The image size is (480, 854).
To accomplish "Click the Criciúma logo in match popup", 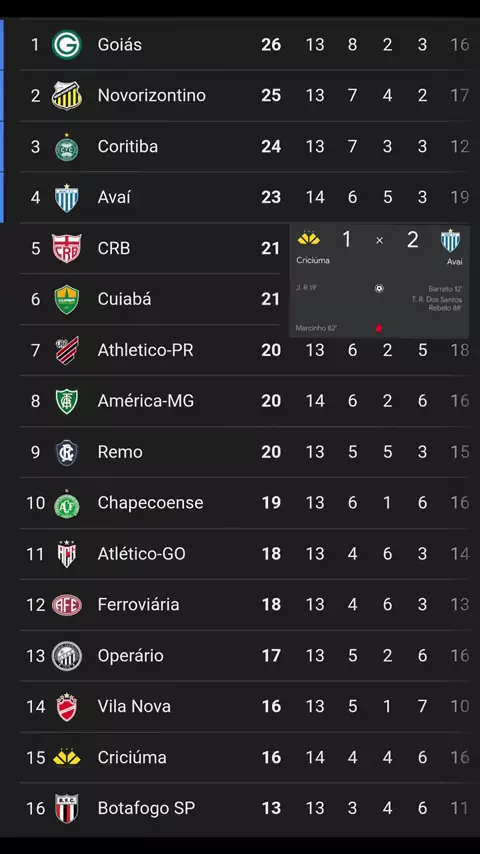I will click(x=309, y=239).
